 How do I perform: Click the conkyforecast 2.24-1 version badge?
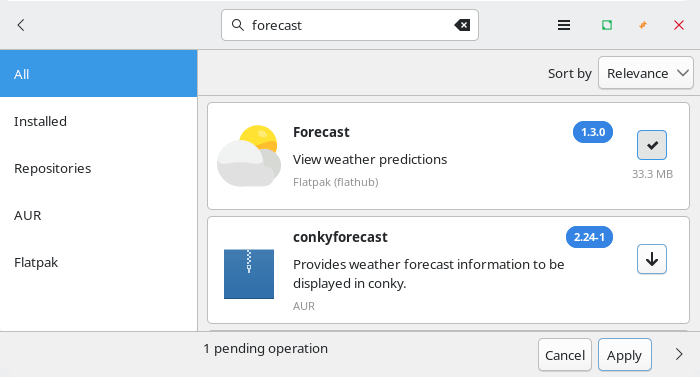(589, 237)
